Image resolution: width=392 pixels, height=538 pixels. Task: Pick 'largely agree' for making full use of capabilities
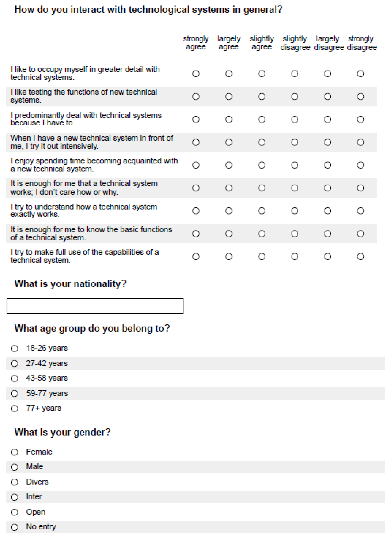tap(229, 256)
